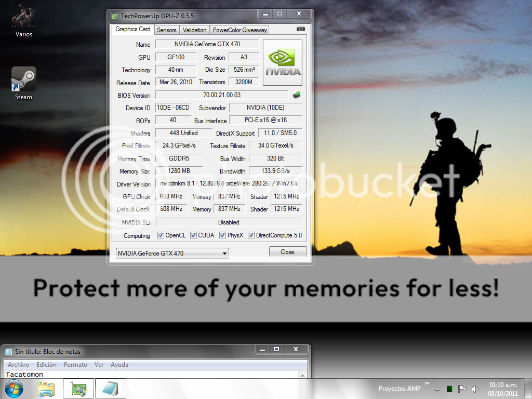
Task: Click the Bus Interface PCI-E x16 field
Action: [x=265, y=120]
